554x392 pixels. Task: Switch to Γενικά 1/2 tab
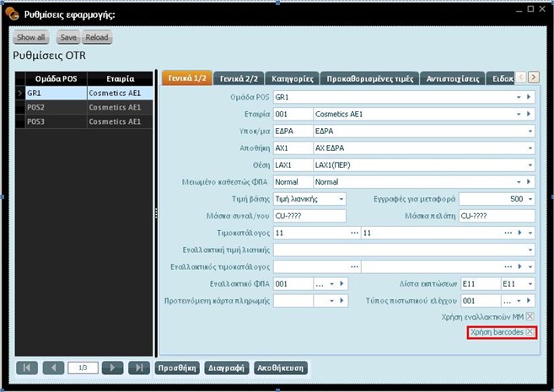187,78
